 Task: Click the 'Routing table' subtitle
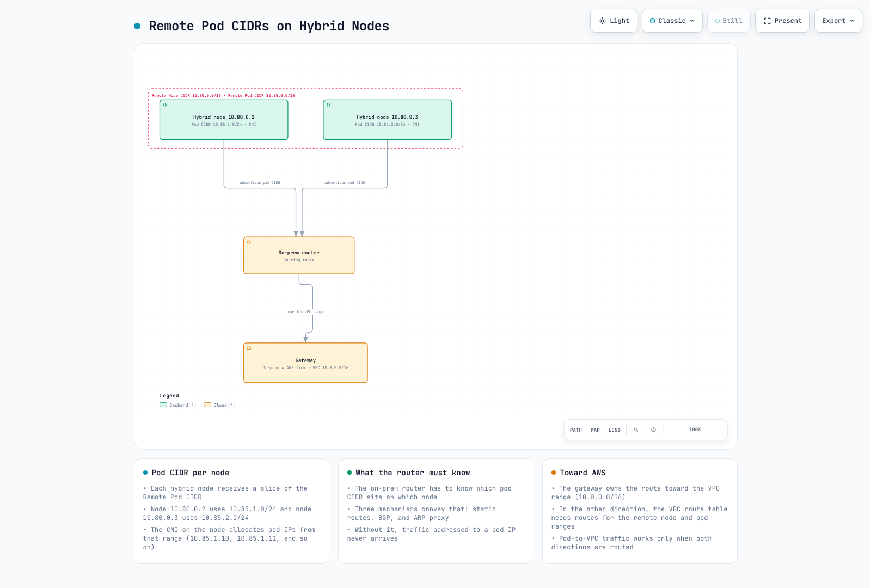click(299, 260)
